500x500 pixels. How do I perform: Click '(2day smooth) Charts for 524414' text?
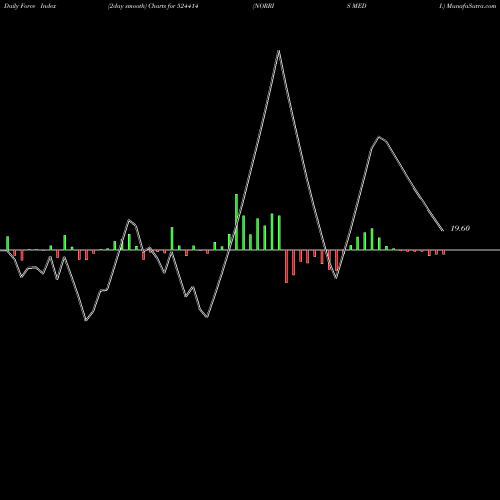pos(153,6)
